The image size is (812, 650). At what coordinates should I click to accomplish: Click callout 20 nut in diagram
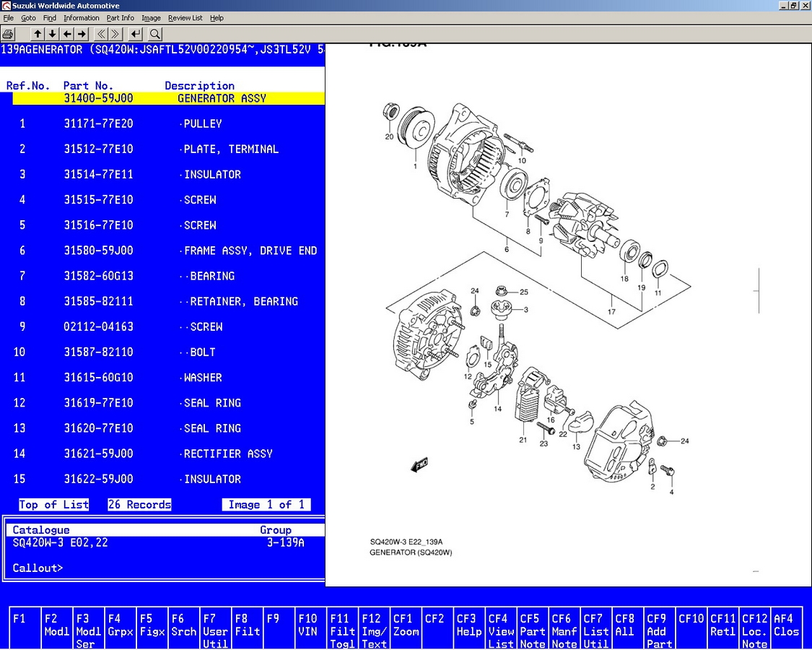click(391, 111)
